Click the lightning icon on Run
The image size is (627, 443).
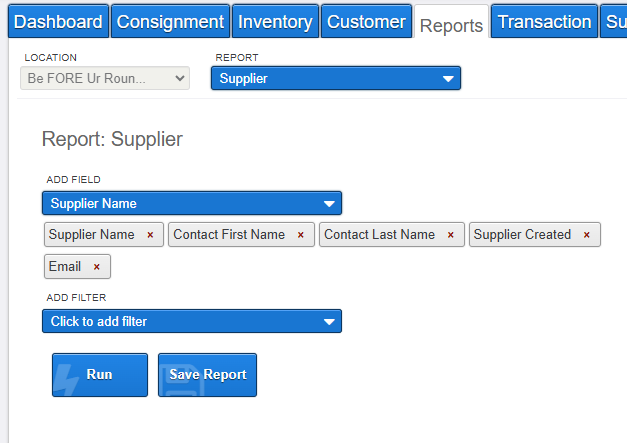[x=69, y=378]
